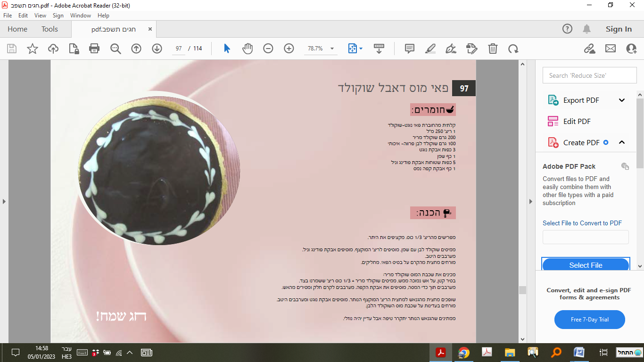Show hidden system tray icons chevron
The image size is (644, 362).
pyautogui.click(x=130, y=353)
